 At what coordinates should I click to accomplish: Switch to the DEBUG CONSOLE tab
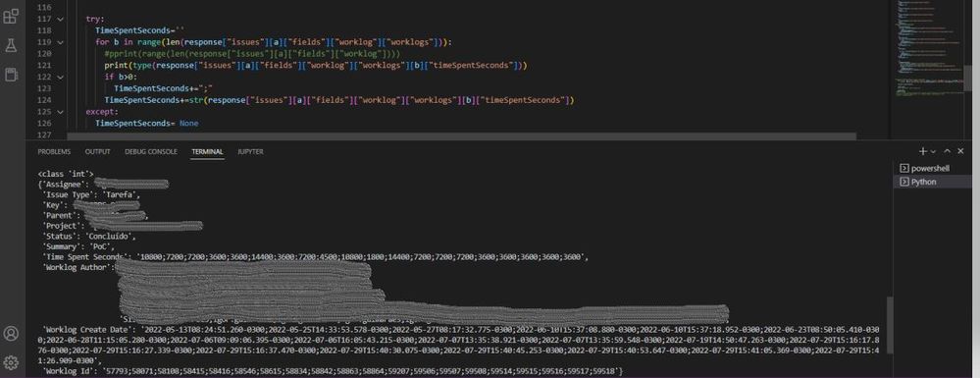(x=151, y=152)
